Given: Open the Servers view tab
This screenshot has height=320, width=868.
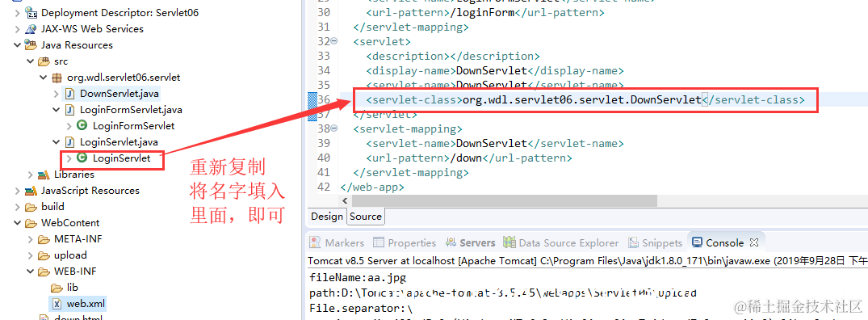Looking at the screenshot, I should [471, 243].
